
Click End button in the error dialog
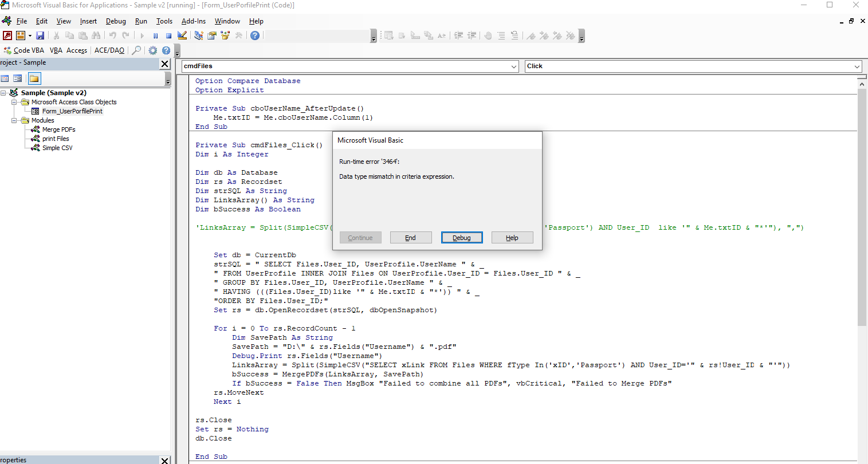(x=410, y=238)
